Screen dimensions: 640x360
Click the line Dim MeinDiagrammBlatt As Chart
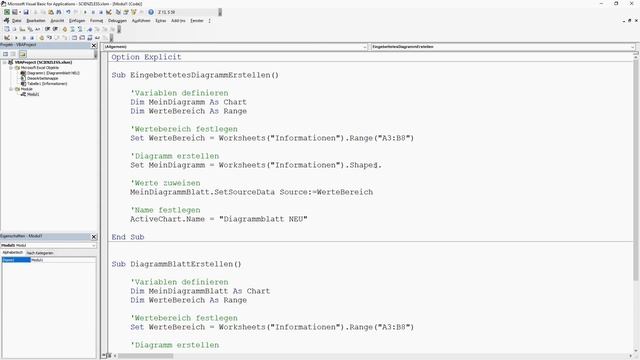(x=200, y=291)
